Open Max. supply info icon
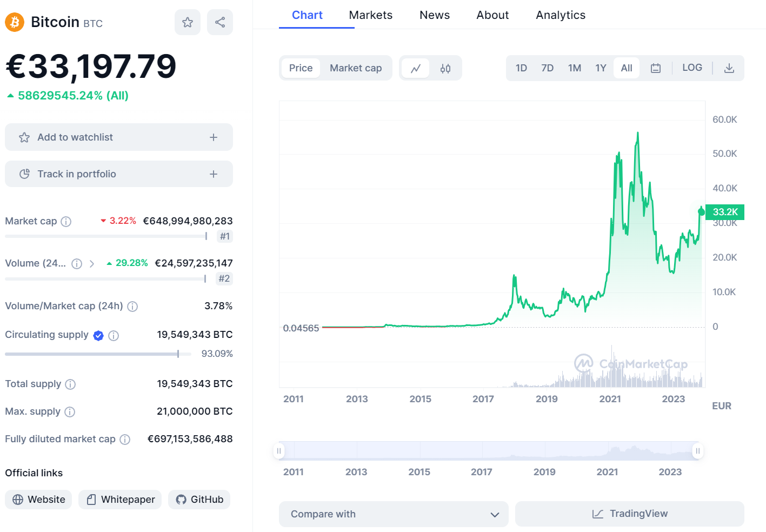Viewport: 766px width, 532px height. [x=70, y=411]
